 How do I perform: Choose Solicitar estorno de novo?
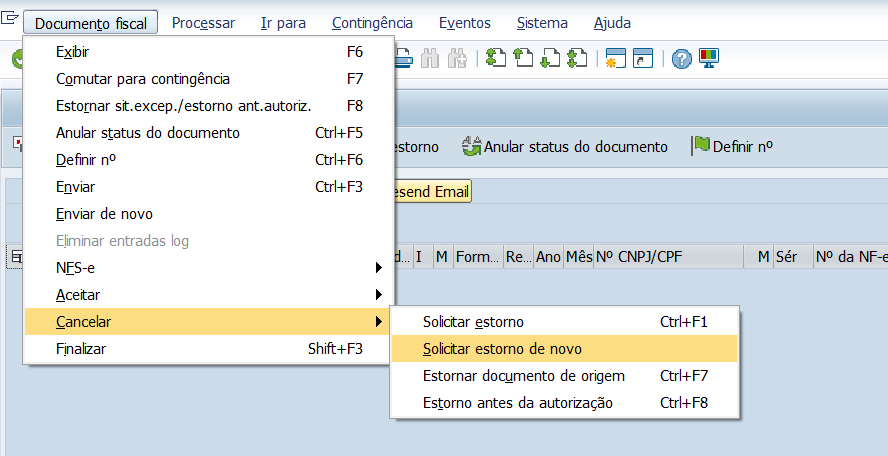564,349
